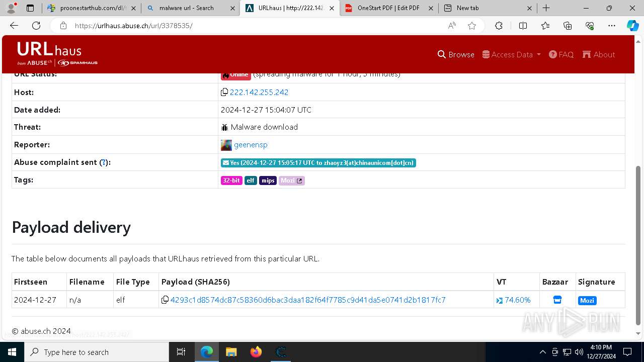Image resolution: width=644 pixels, height=362 pixels.
Task: View site information lock icon
Action: [63, 26]
